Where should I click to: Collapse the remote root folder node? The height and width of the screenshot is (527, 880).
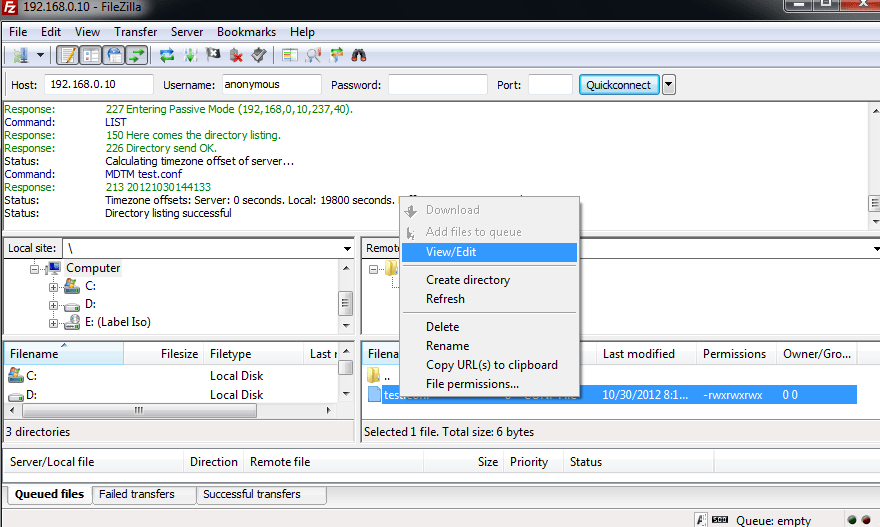coord(373,269)
